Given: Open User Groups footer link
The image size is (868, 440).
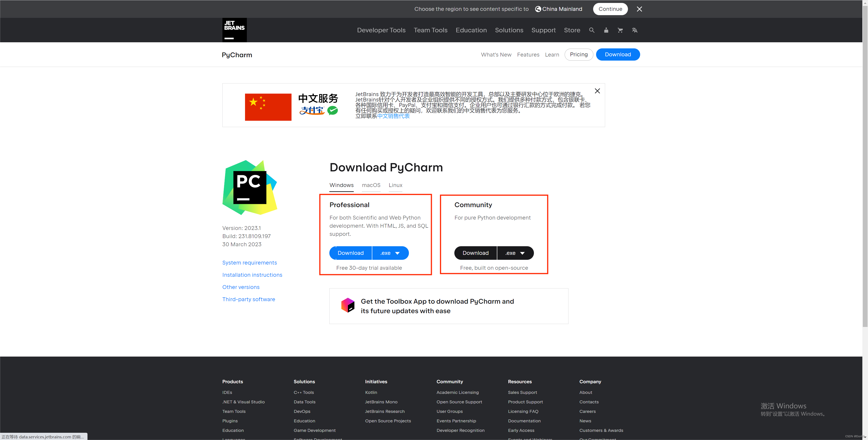Looking at the screenshot, I should pyautogui.click(x=450, y=411).
